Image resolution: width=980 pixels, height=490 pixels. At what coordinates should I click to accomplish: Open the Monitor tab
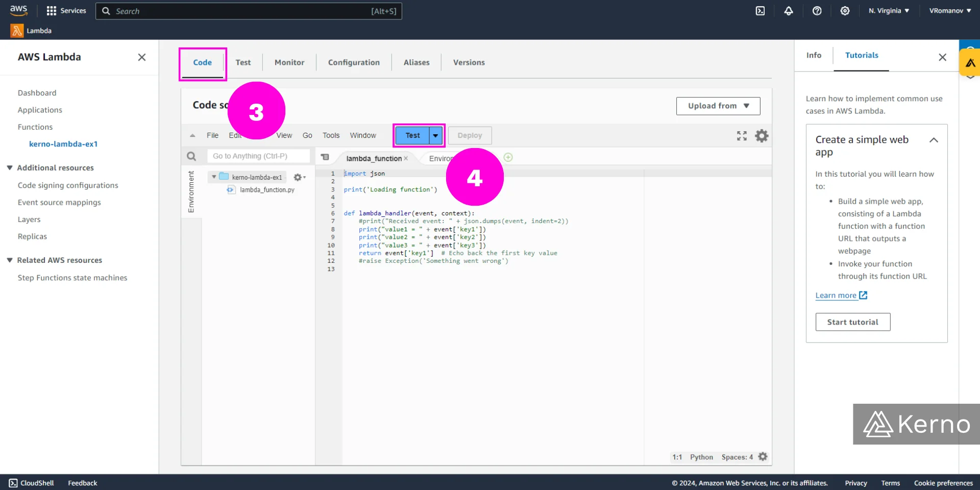coord(289,63)
